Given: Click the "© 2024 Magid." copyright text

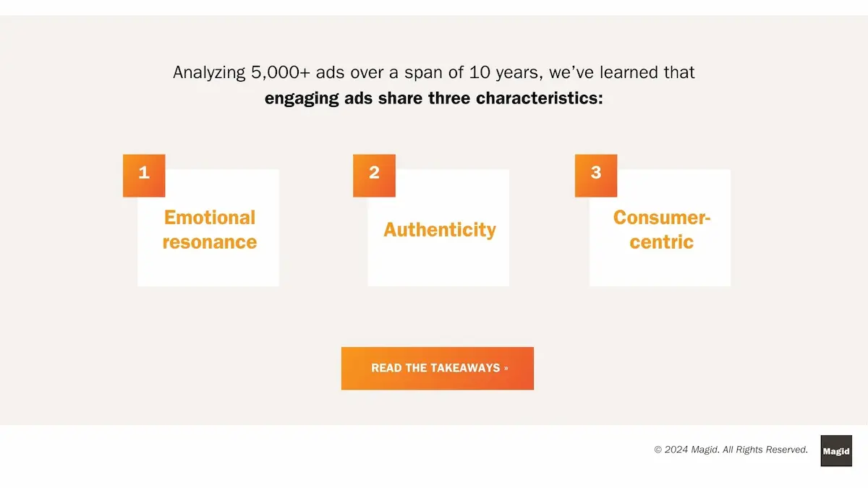Looking at the screenshot, I should click(686, 450).
